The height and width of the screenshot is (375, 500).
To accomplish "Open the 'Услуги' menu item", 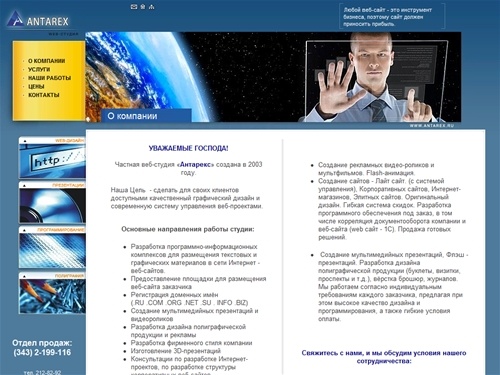I will click(x=39, y=69).
